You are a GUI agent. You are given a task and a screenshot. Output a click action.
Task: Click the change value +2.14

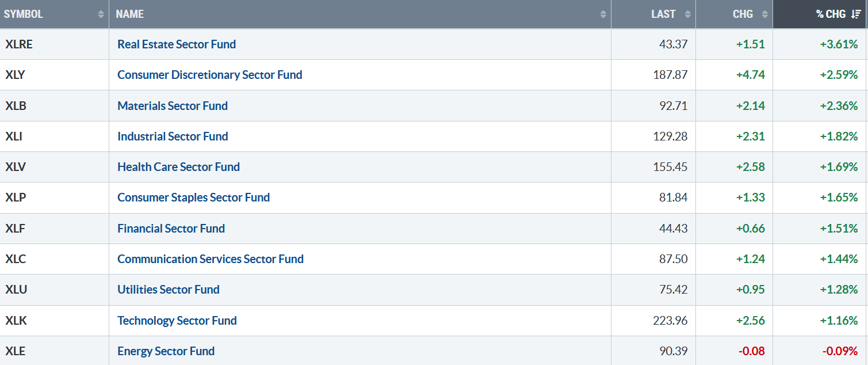[750, 106]
